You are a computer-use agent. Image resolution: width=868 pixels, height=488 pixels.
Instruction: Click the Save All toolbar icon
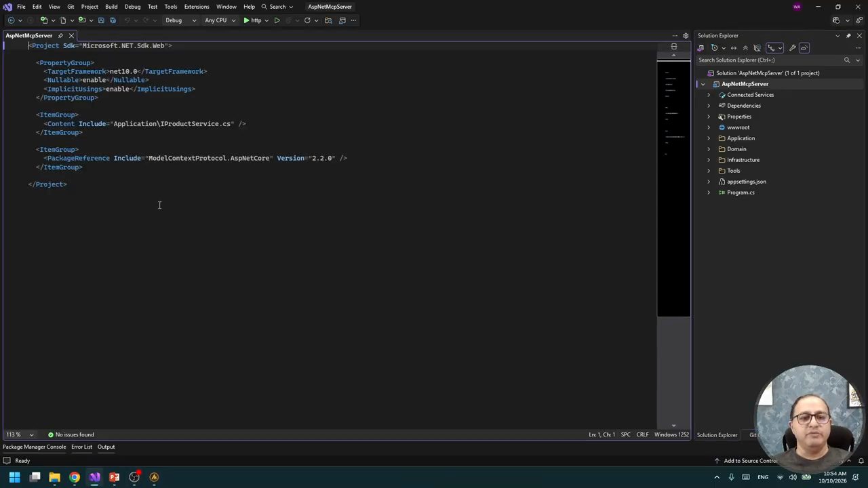pyautogui.click(x=113, y=20)
